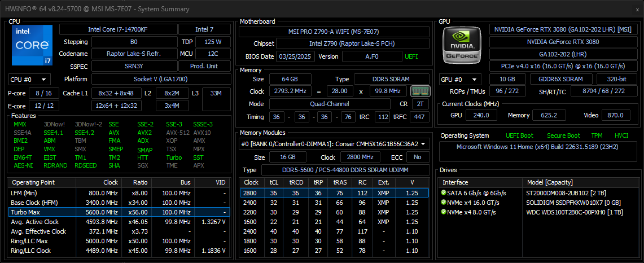Select the Avg. Effective Clock row
Viewport: 644px width, 263px height.
119,231
